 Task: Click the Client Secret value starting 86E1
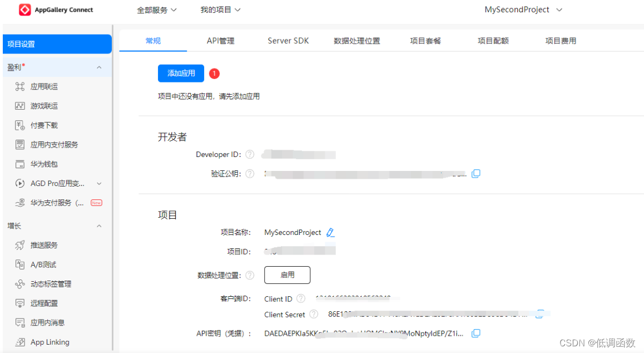[428, 315]
